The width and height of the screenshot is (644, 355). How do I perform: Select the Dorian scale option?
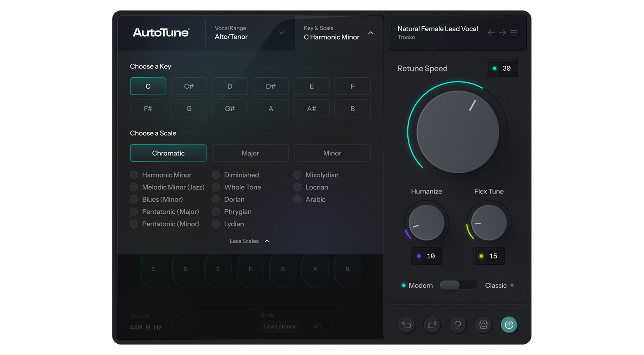[216, 199]
